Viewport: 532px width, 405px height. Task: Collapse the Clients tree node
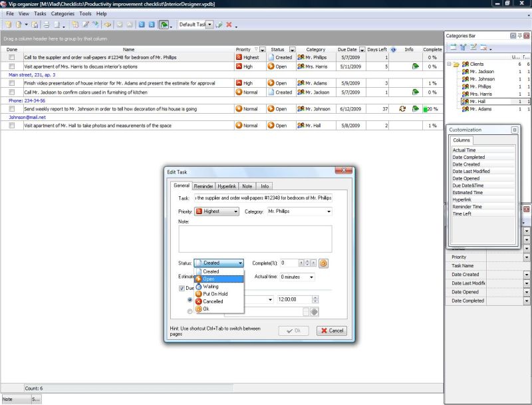point(449,64)
